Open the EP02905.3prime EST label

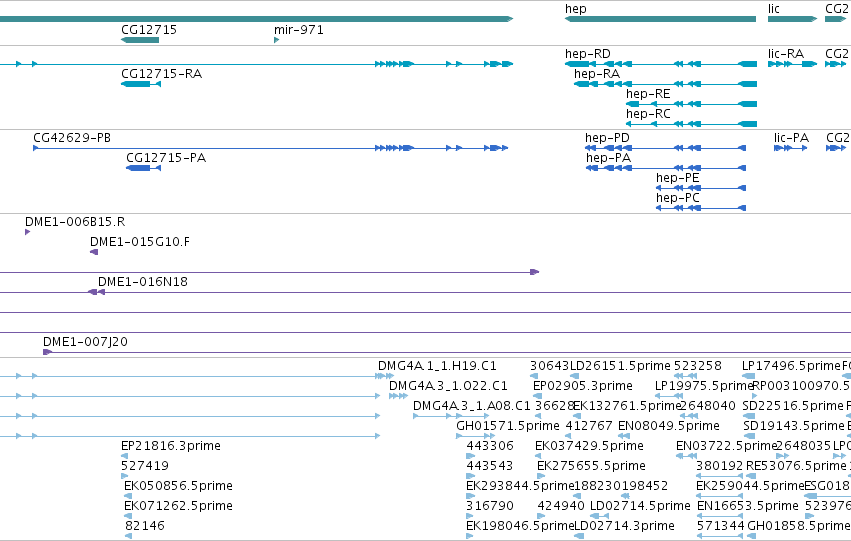583,386
